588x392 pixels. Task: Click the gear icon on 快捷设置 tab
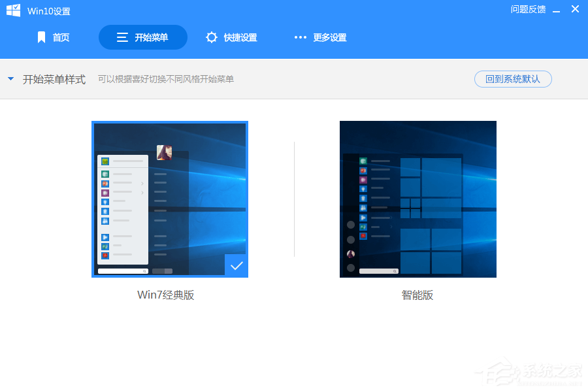tap(211, 37)
